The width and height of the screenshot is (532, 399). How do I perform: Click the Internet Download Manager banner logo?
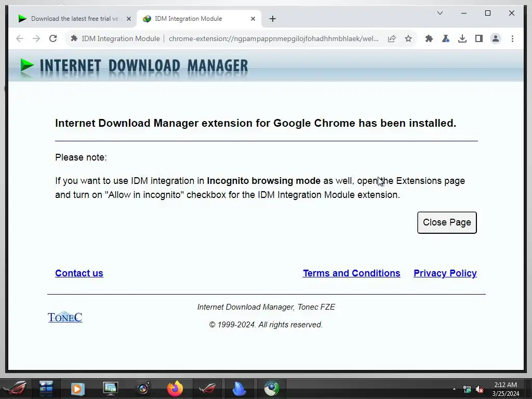coord(135,66)
